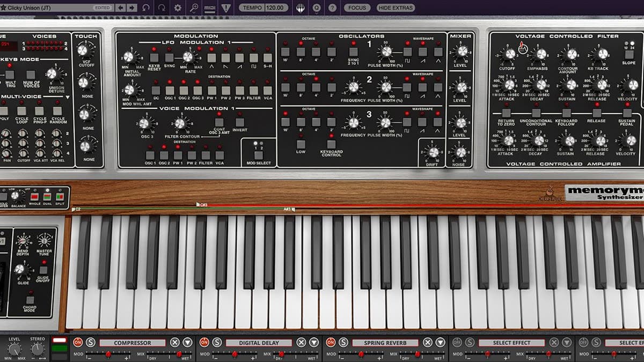Open the COMPRESSOR effect selector dropdown
644x362 pixels.
132,343
